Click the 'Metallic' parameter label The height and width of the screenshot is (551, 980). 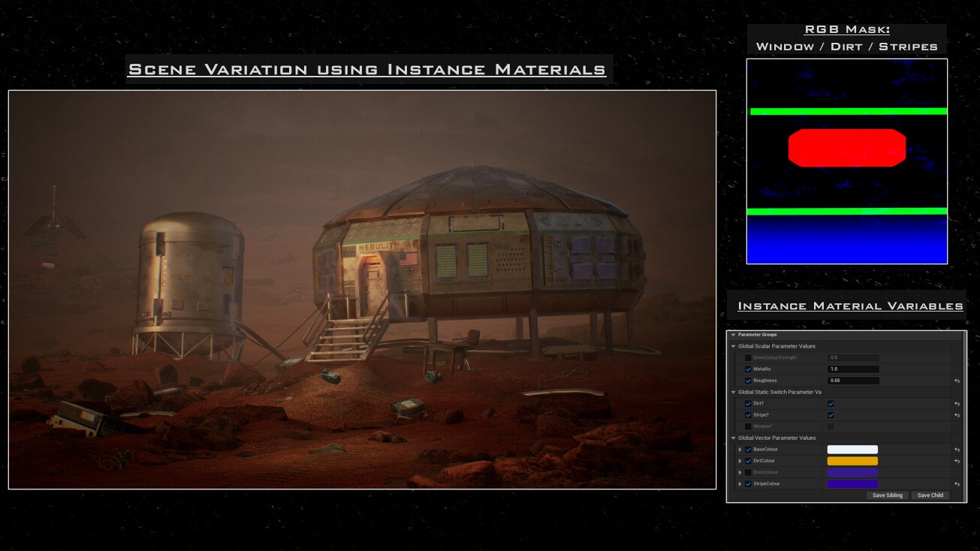pyautogui.click(x=762, y=369)
